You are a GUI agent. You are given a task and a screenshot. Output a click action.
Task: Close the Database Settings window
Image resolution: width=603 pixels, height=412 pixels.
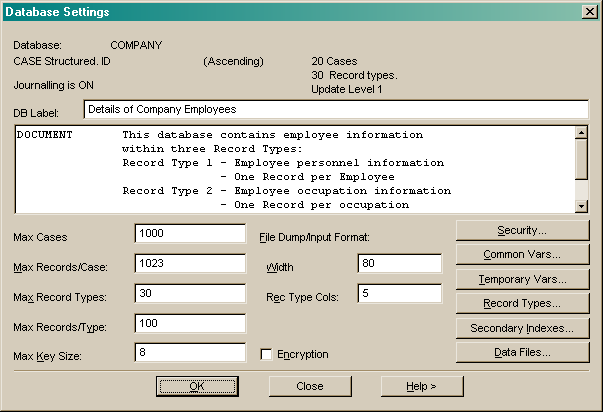[590, 12]
